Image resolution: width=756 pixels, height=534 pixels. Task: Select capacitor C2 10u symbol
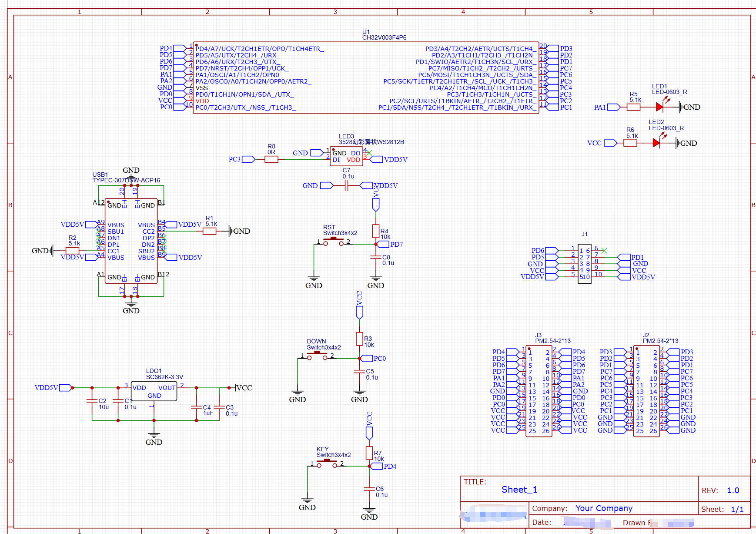click(92, 401)
